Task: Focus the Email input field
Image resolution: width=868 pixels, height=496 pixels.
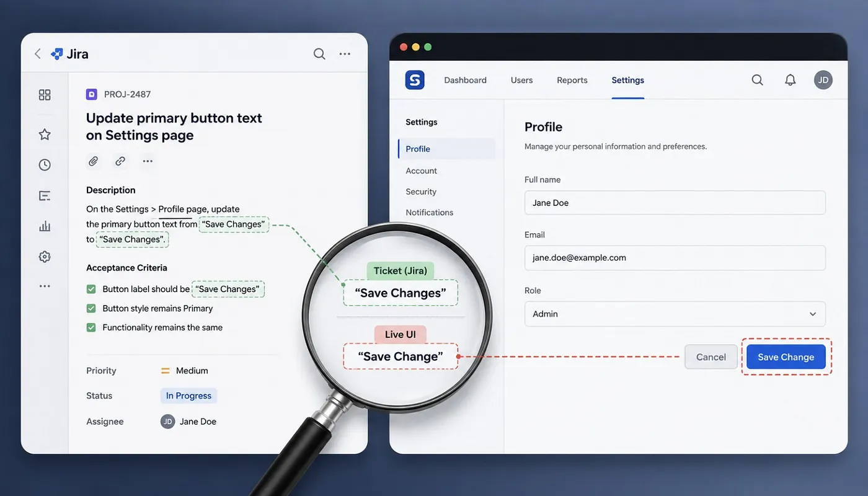Action: click(x=675, y=257)
